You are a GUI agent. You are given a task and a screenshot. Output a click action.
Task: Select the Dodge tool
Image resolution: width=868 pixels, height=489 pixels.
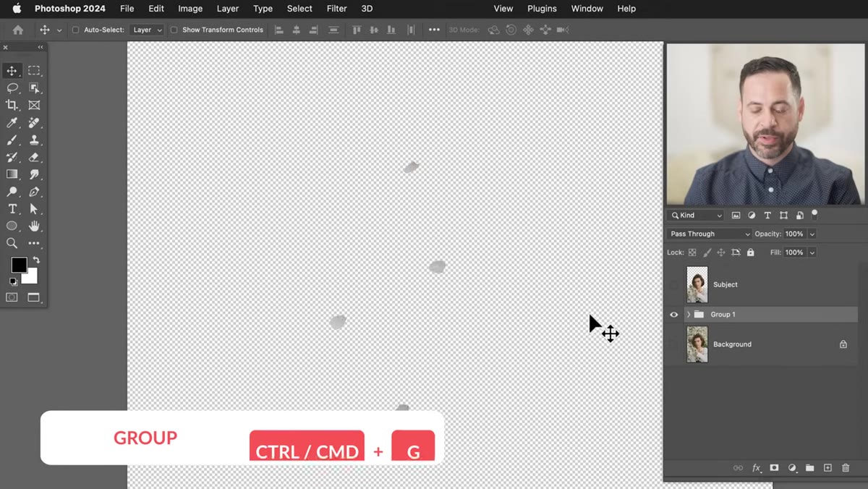click(12, 192)
